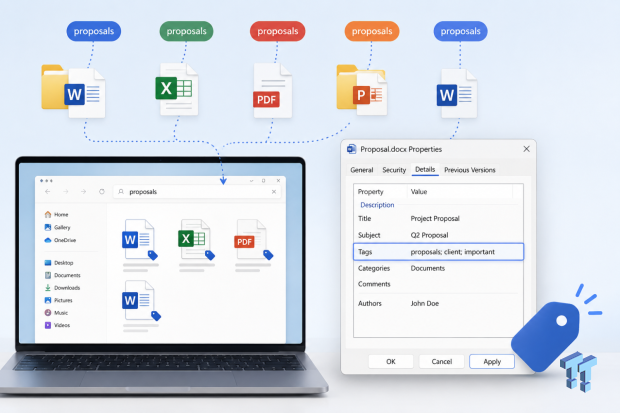Click the red proposals tag label
This screenshot has height=413, width=620.
(x=278, y=31)
